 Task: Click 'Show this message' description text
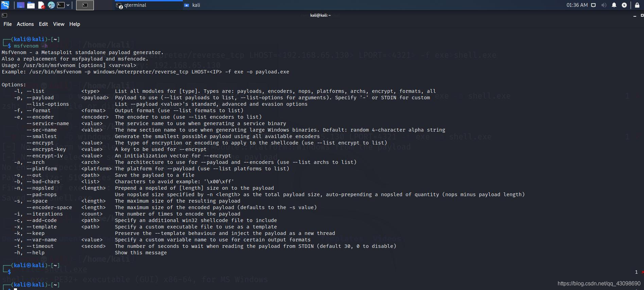141,253
